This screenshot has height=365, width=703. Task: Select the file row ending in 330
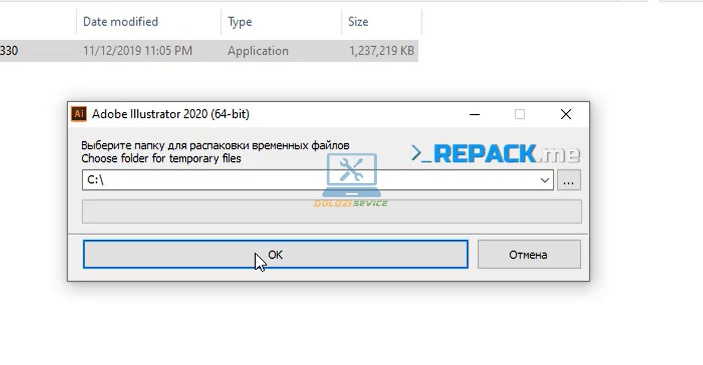209,51
